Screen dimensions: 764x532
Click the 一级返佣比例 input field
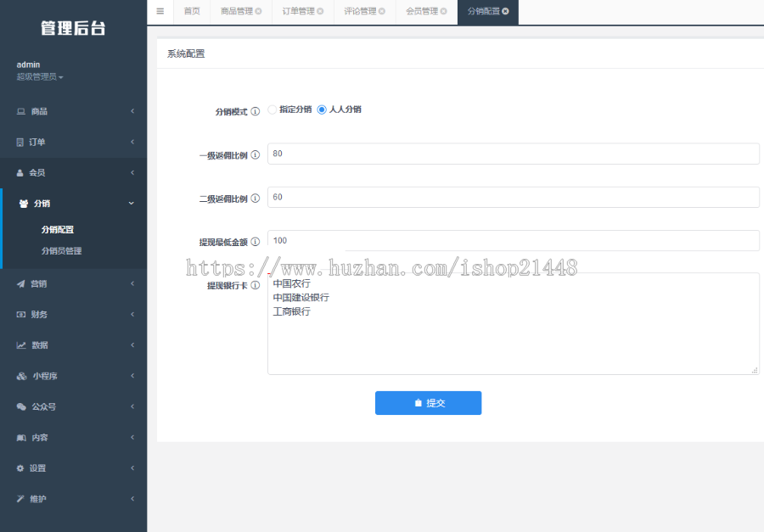(509, 154)
